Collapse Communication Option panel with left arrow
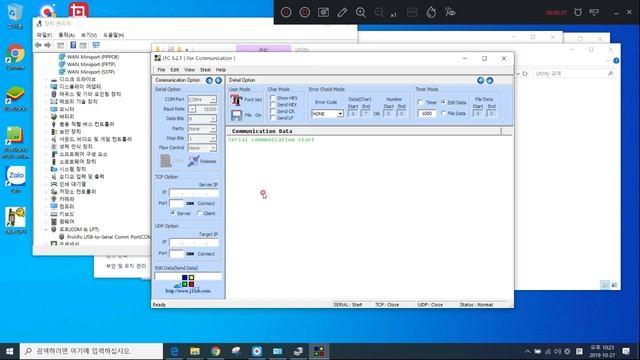This screenshot has height=360, width=640. [209, 80]
